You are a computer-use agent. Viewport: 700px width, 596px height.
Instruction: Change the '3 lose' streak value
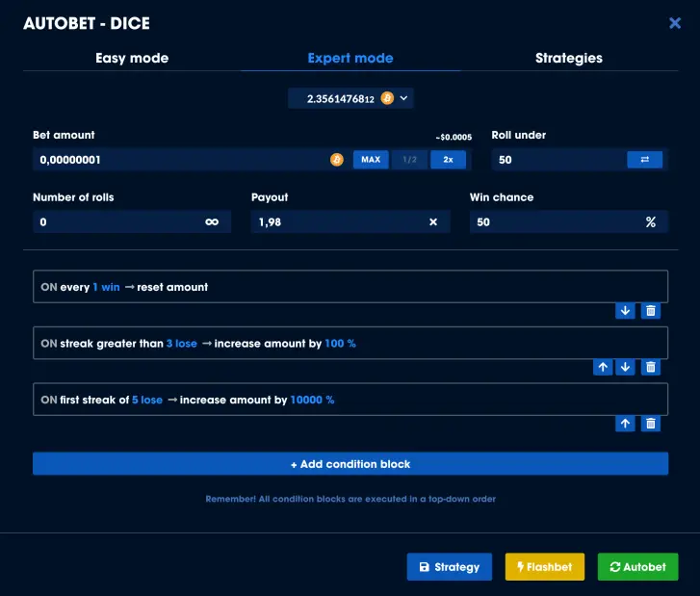[x=182, y=344]
